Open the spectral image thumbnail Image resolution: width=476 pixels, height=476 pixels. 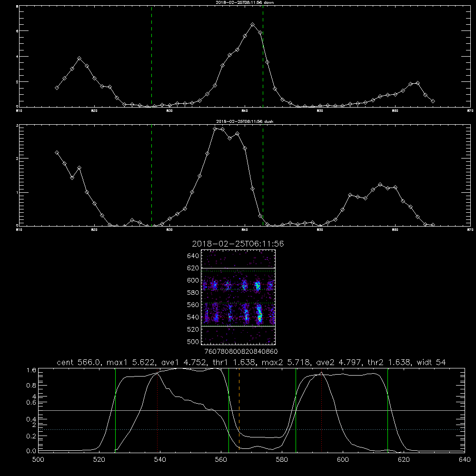tap(238, 297)
